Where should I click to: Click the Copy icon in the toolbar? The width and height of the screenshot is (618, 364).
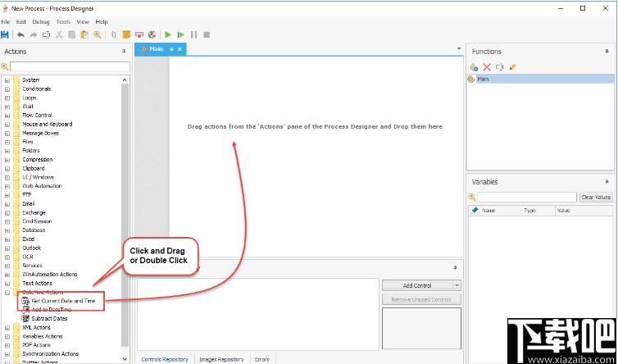pyautogui.click(x=72, y=34)
